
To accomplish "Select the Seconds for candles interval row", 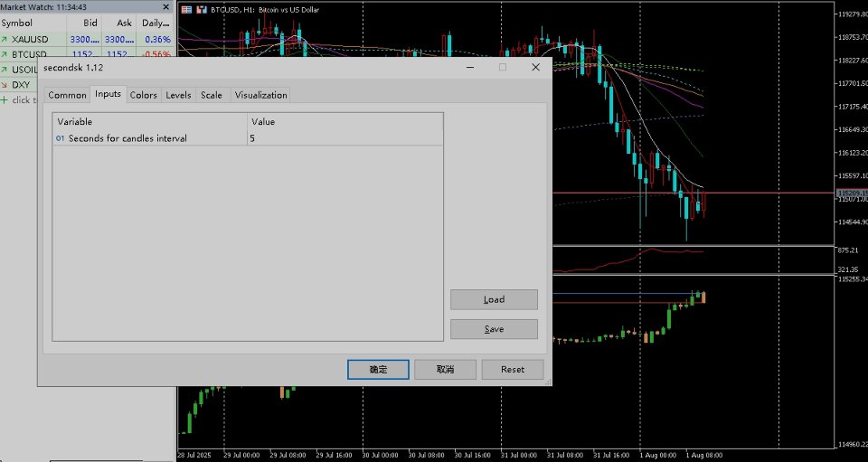I will (x=248, y=138).
